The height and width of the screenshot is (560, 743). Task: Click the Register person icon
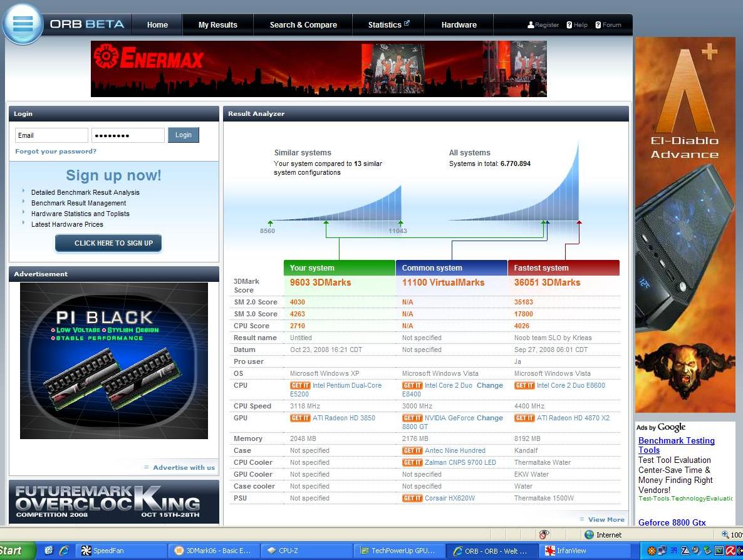click(531, 24)
